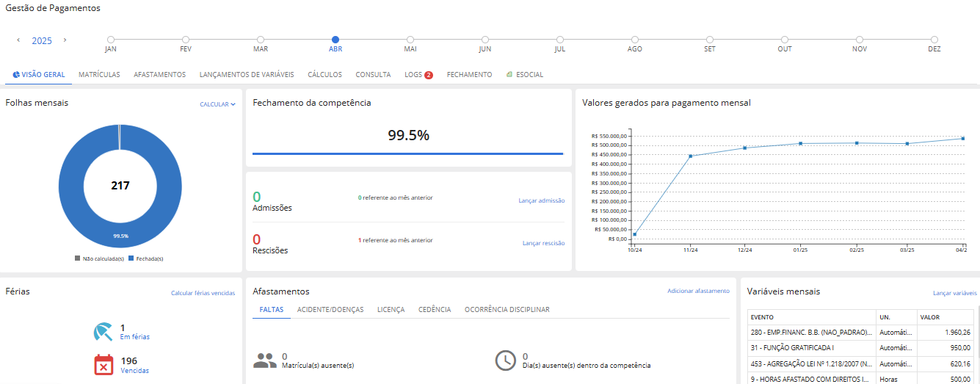Open the eSocial tab

pyautogui.click(x=524, y=75)
